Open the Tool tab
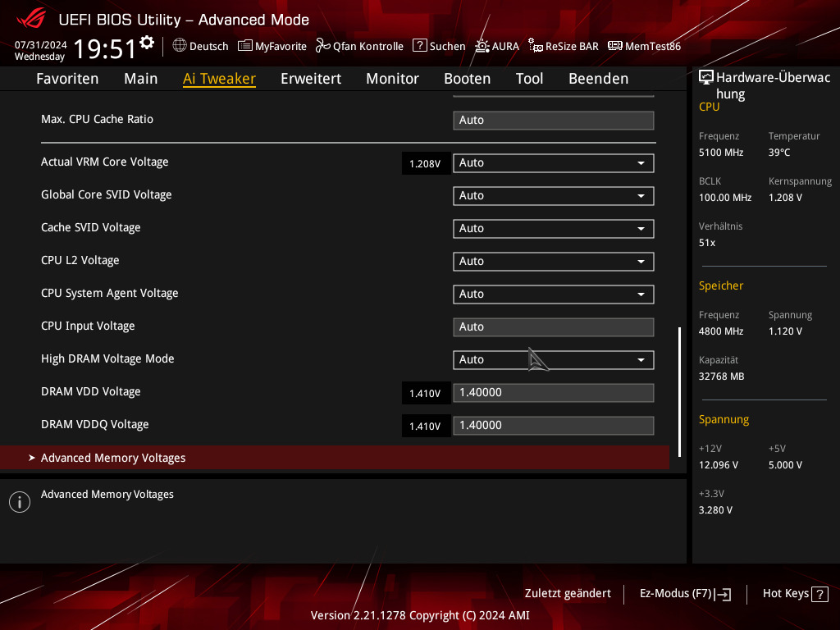This screenshot has width=840, height=630. [529, 79]
